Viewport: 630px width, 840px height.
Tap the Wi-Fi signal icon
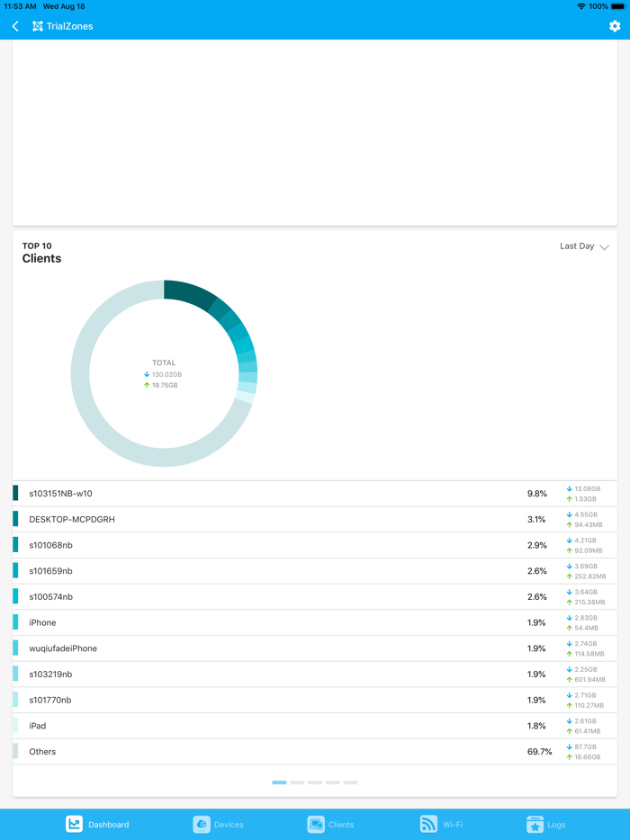point(428,824)
